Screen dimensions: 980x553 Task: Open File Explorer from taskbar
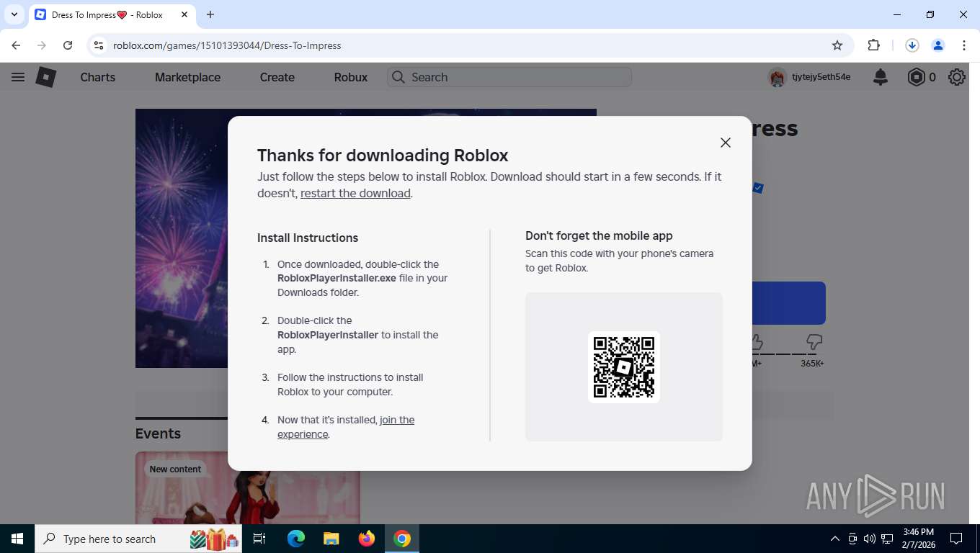pyautogui.click(x=331, y=539)
